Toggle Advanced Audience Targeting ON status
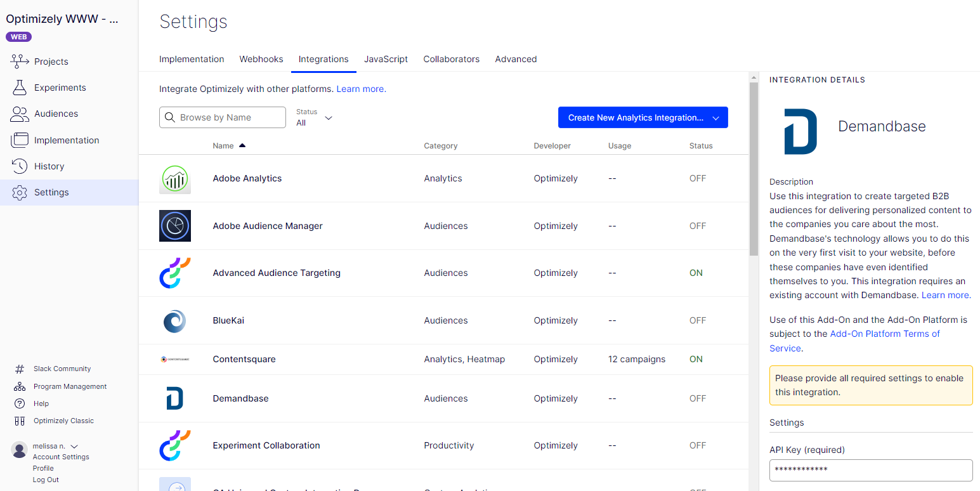 (696, 273)
